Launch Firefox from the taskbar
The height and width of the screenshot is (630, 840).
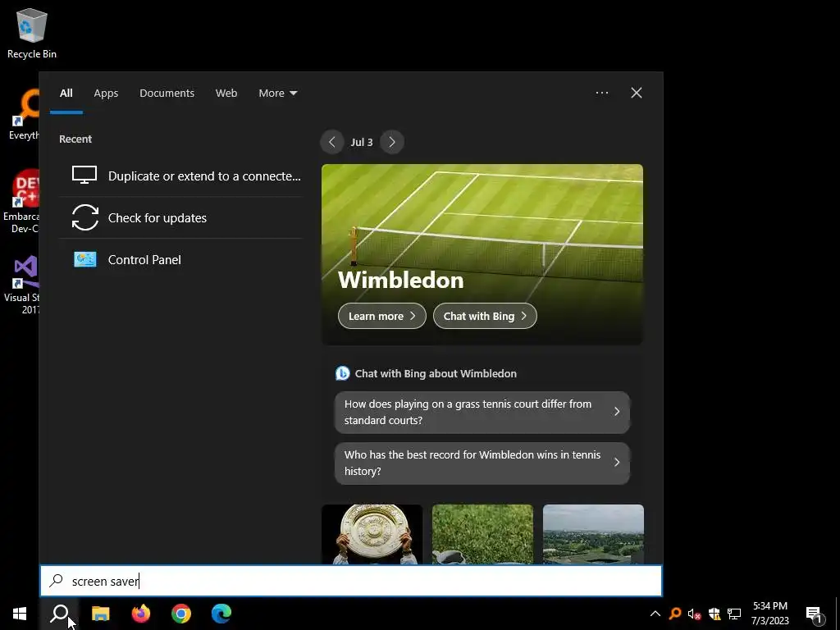tap(141, 614)
